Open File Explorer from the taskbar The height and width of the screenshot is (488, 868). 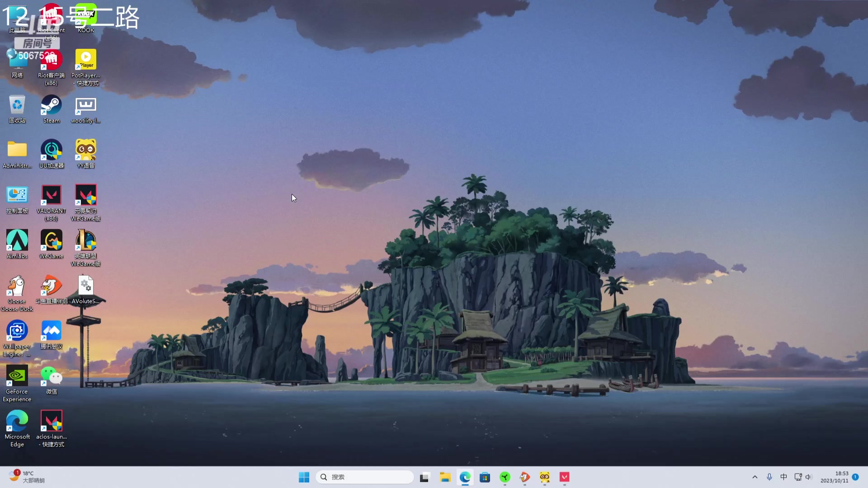[445, 477]
